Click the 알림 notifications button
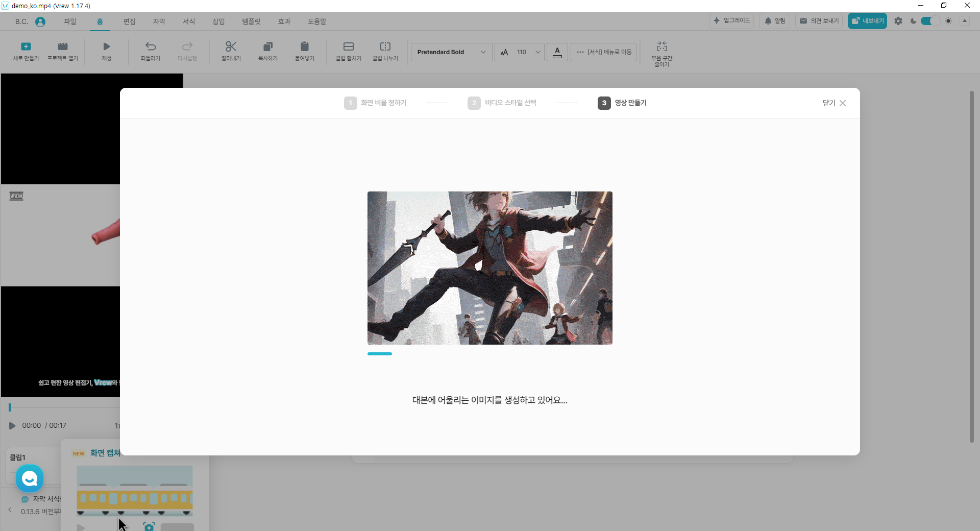Image resolution: width=980 pixels, height=531 pixels. (x=775, y=21)
